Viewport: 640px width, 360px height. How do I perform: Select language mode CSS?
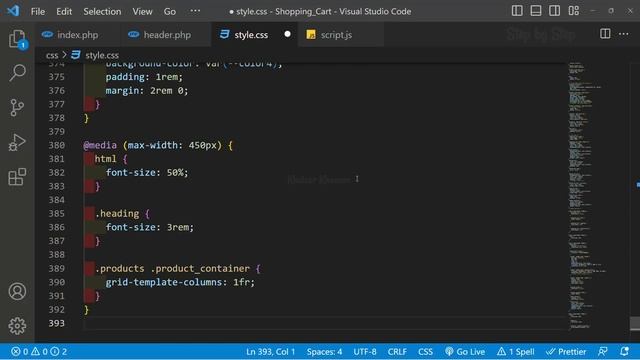coord(425,351)
